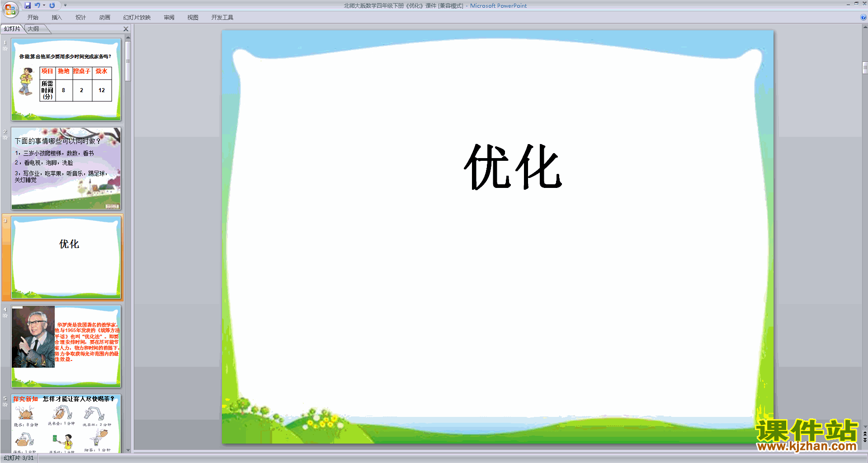Open the round Office button menu

pyautogui.click(x=10, y=9)
